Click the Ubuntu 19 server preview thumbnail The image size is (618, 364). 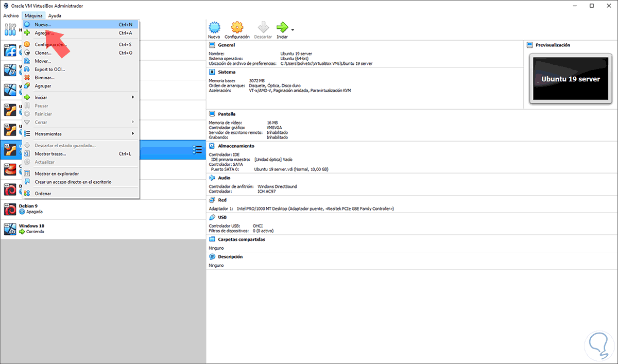[x=570, y=79]
